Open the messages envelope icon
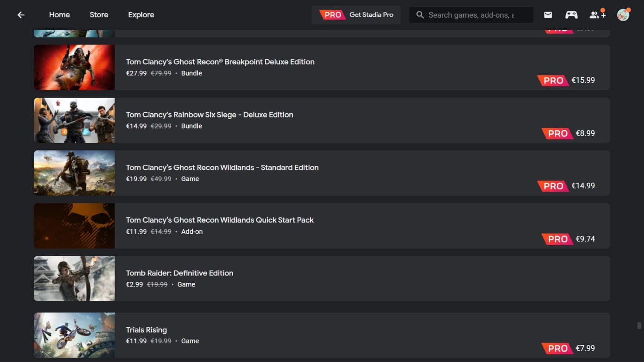This screenshot has height=362, width=644. [548, 15]
